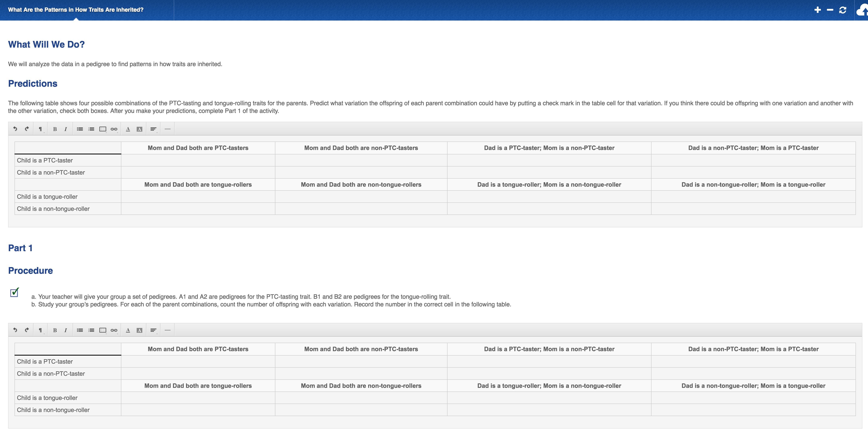The image size is (868, 435).
Task: Open table dropdown in Part 1 editor toolbar
Action: 103,330
